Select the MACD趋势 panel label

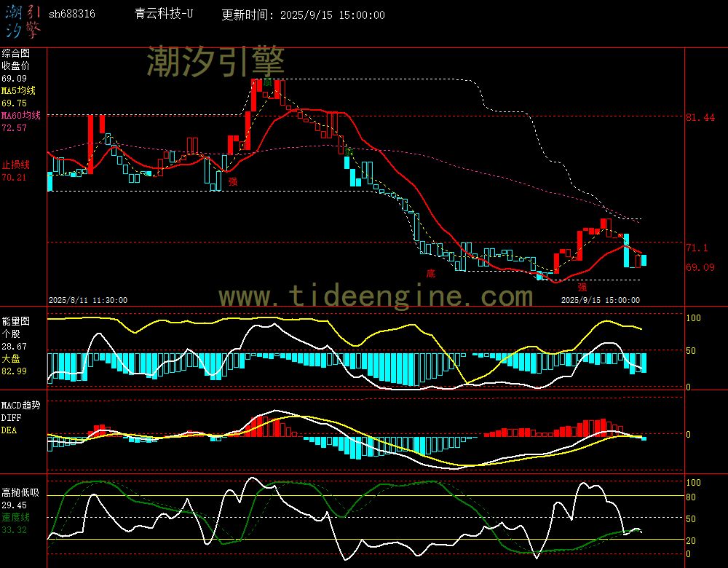pos(21,406)
